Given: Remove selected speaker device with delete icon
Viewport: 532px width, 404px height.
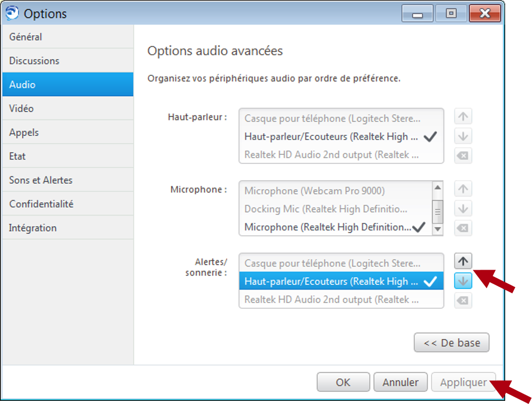Looking at the screenshot, I should (x=463, y=155).
